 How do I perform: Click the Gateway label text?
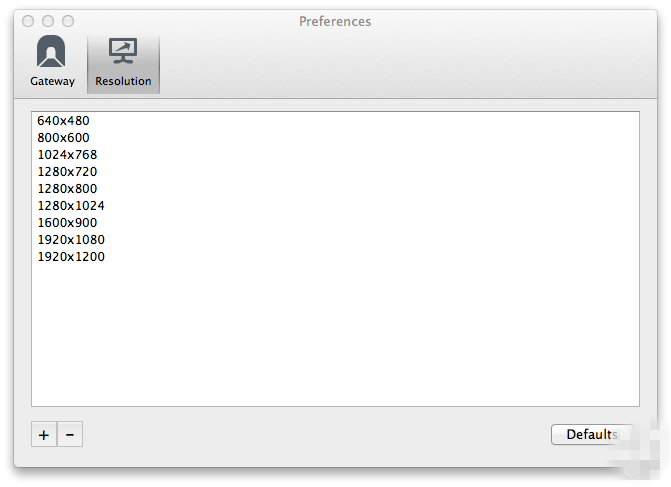pos(52,81)
